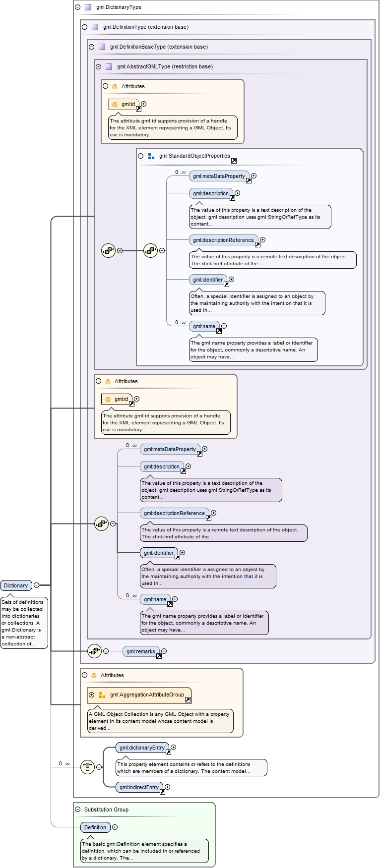Expand the gml:AggregationAttributeGroup node
The height and width of the screenshot is (868, 380).
tap(91, 695)
